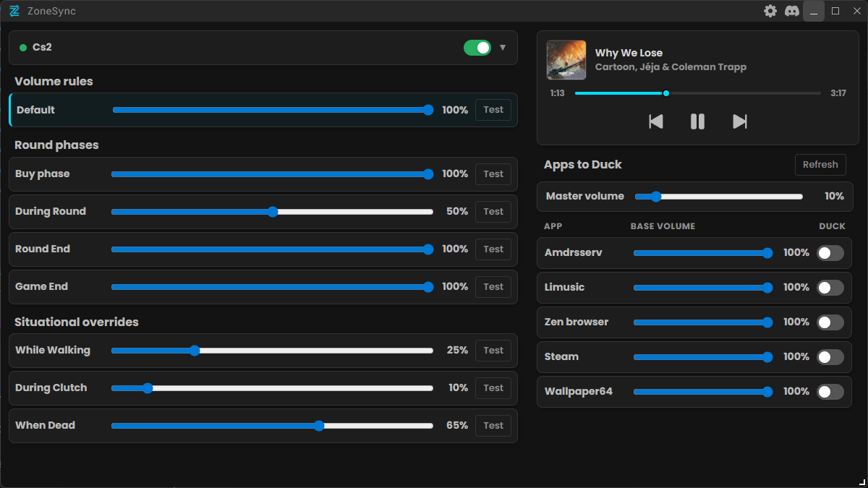
Task: Click the Default rule label
Action: (x=35, y=110)
